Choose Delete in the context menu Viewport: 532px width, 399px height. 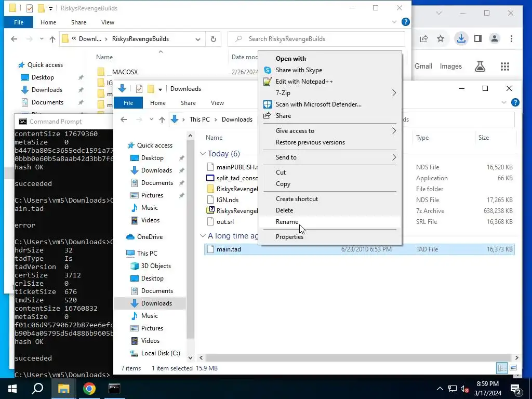[284, 210]
